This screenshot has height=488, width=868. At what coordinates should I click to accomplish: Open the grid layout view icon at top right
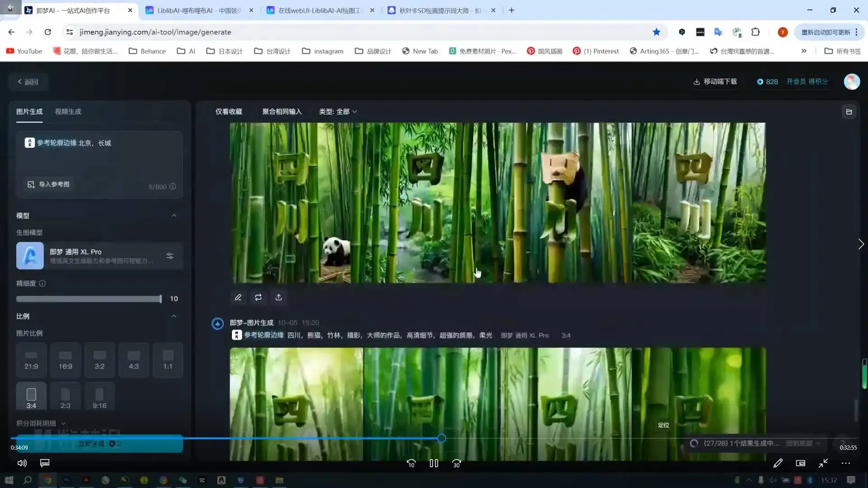(849, 112)
